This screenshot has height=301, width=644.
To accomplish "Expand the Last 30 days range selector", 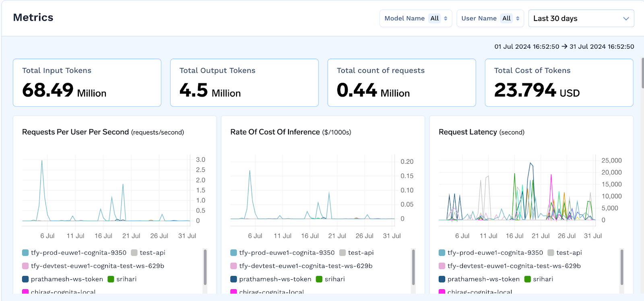I will (581, 19).
